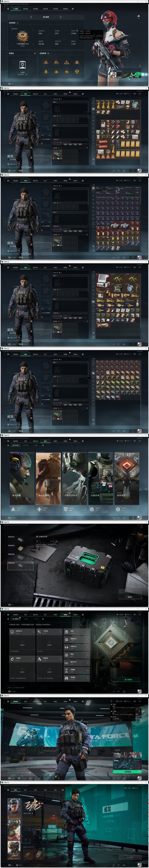Image resolution: width=149 pixels, height=868 pixels.
Task: Show previous mode before 烽火地带
Action: point(31,17)
